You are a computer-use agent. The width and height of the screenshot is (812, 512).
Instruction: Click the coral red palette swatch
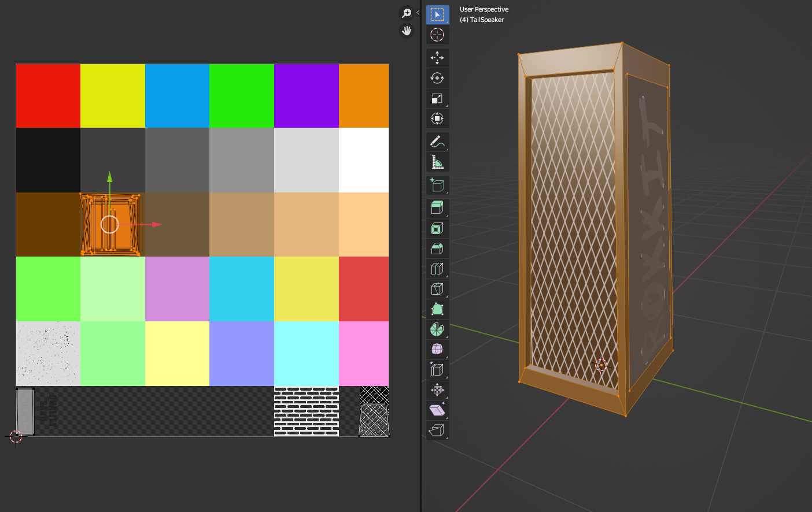(x=364, y=289)
